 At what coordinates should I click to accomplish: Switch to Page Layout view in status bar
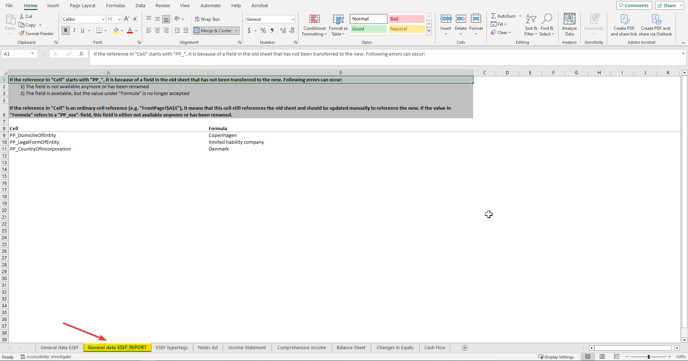point(602,357)
